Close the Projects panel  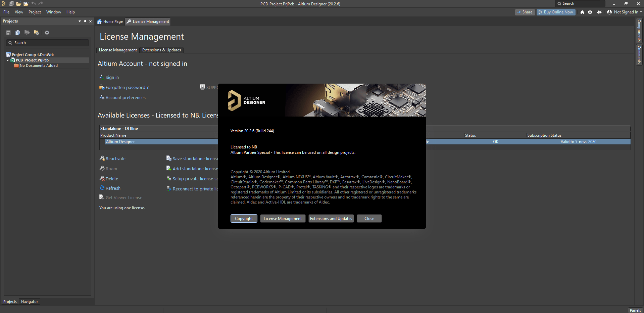[x=90, y=21]
